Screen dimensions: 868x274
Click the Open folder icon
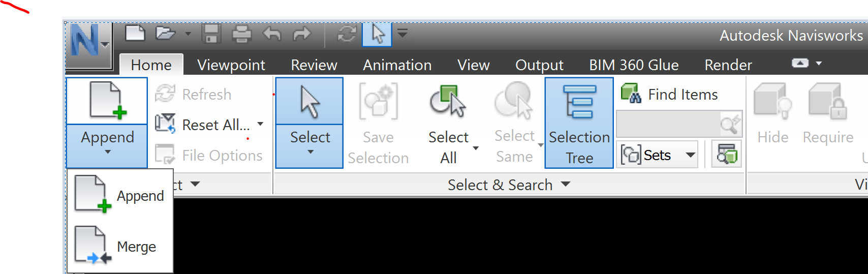pos(165,34)
